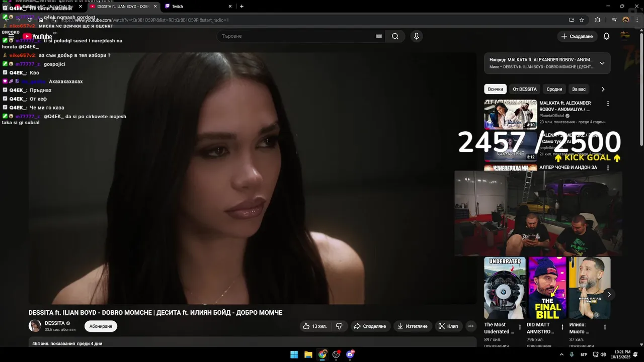Click the search magnifier button
The width and height of the screenshot is (644, 362).
coord(395,36)
